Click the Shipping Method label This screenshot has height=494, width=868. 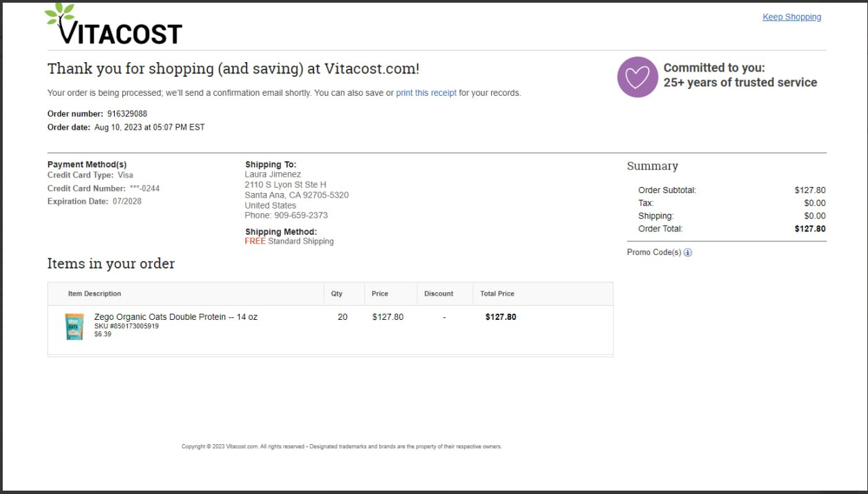281,231
